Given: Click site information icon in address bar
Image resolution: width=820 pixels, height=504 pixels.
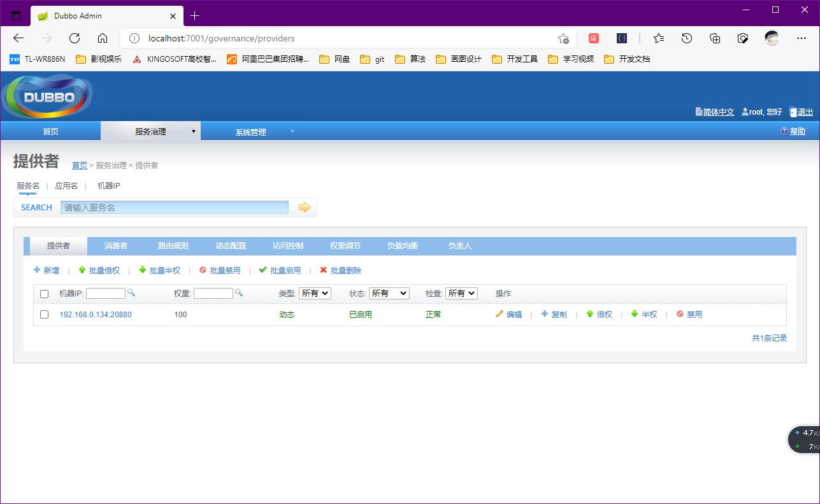Looking at the screenshot, I should pyautogui.click(x=134, y=38).
